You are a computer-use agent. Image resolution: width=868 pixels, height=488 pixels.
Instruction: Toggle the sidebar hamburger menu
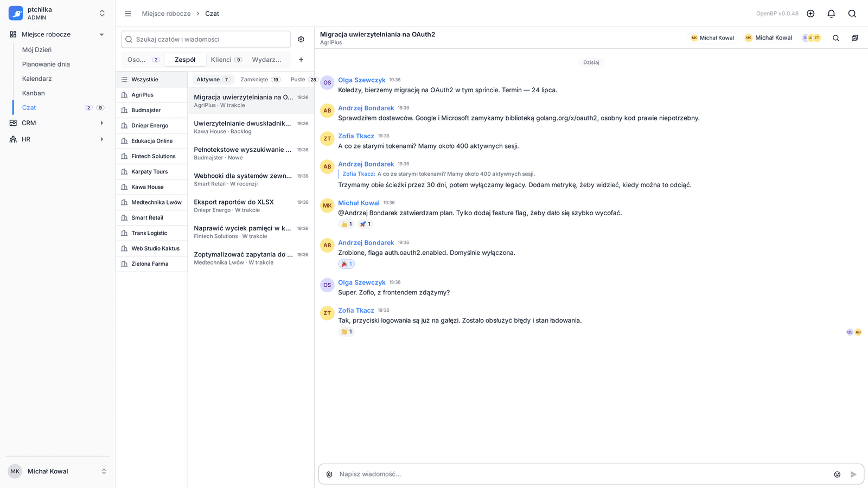(128, 14)
